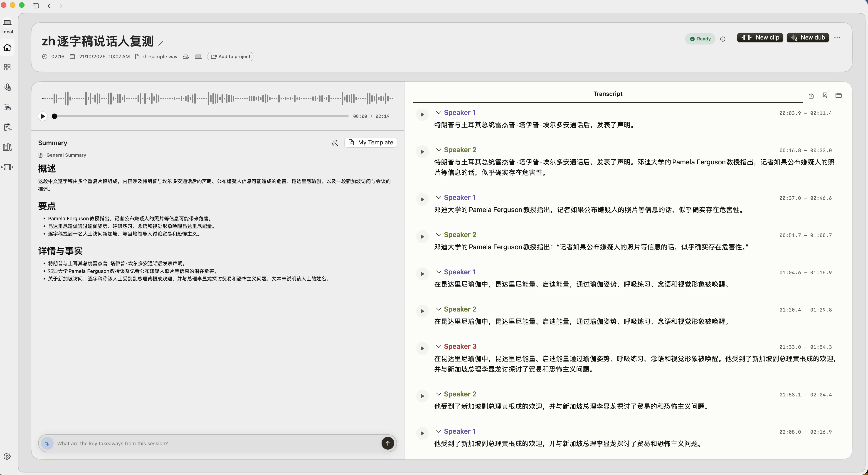The image size is (868, 475).
Task: Open the grid dashboard icon in sidebar
Action: (7, 67)
